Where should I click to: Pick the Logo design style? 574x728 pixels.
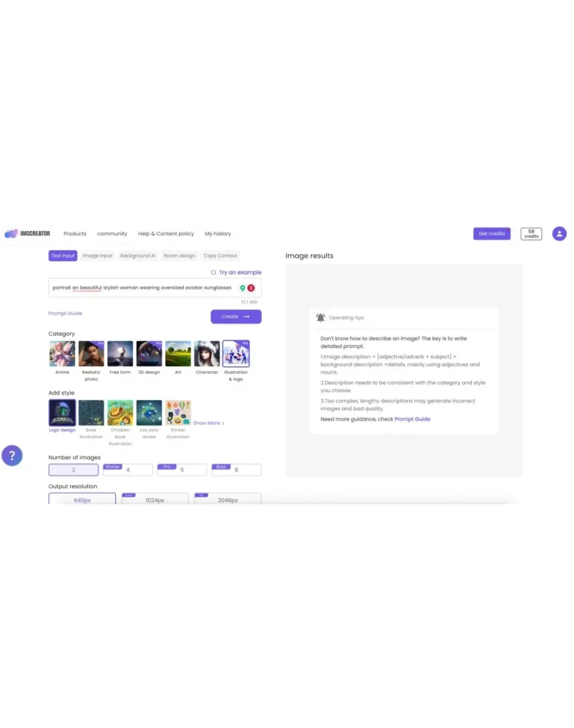[x=62, y=413]
